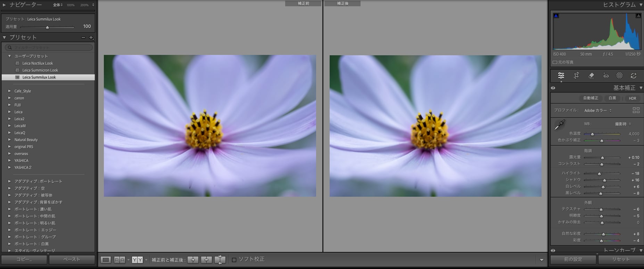The width and height of the screenshot is (644, 269).
Task: Open the Red eye correction tool
Action: (606, 75)
